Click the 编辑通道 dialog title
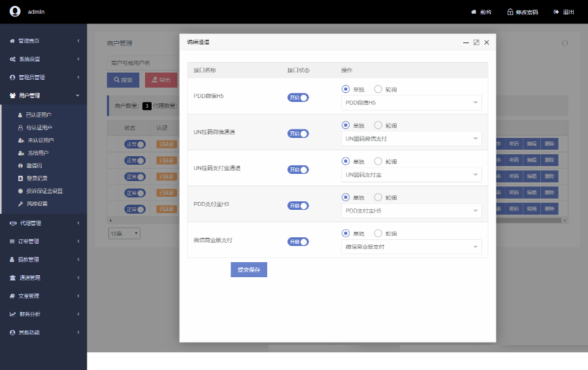The height and width of the screenshot is (370, 588). (x=198, y=42)
